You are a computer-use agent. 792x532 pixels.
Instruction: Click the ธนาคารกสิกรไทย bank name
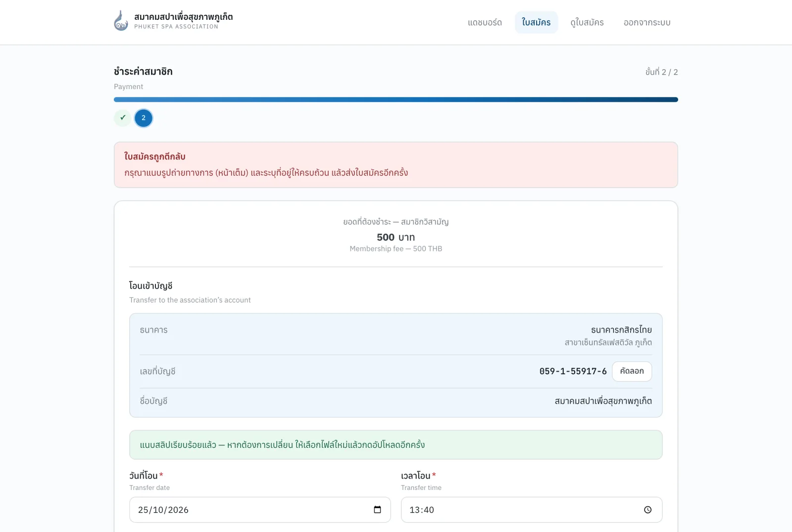pos(621,330)
